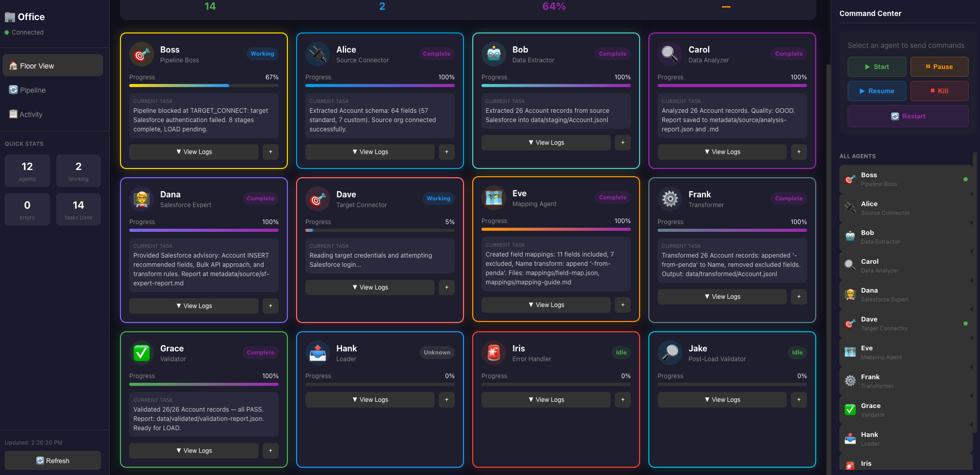Click Hank's inbox tray avatar icon
This screenshot has width=980, height=475.
[318, 353]
